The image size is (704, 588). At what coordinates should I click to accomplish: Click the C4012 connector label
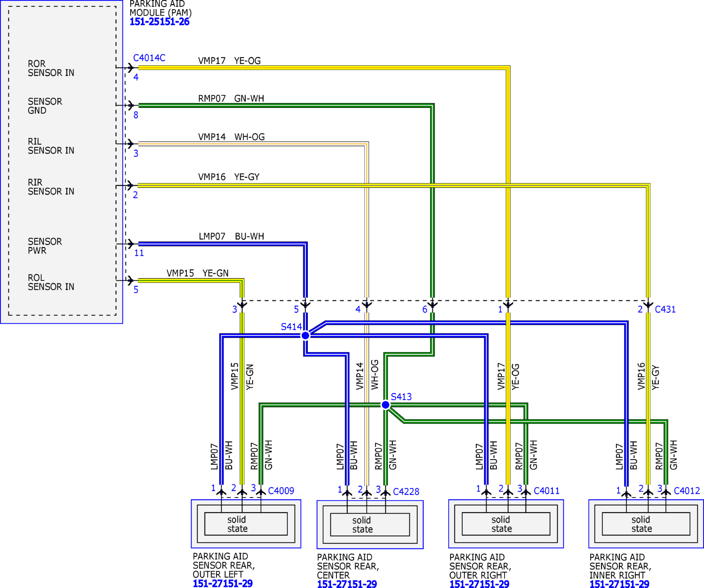point(686,491)
